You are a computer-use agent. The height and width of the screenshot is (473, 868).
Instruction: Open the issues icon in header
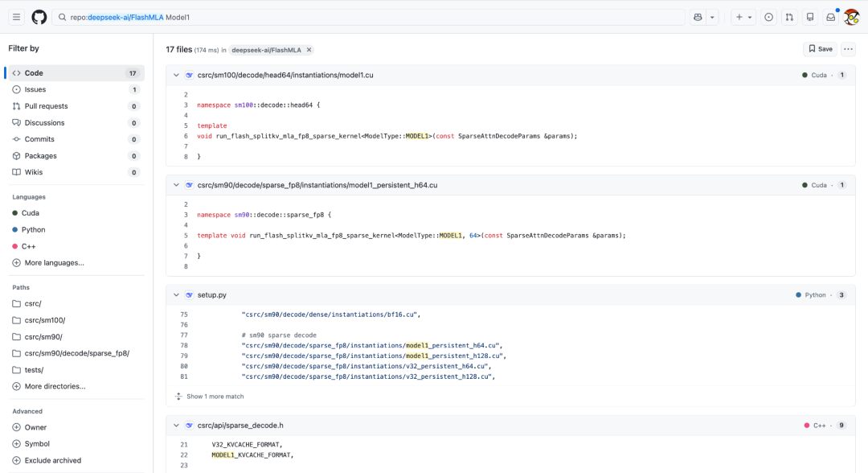click(768, 17)
